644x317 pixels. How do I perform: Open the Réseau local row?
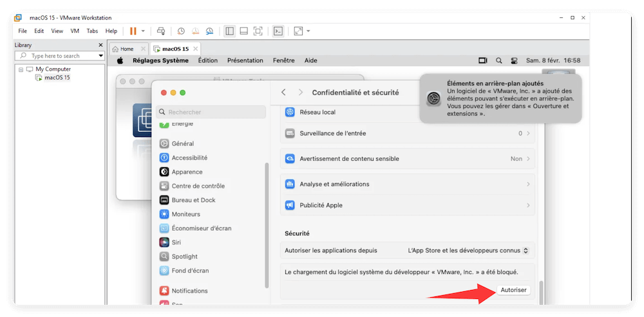coord(408,112)
